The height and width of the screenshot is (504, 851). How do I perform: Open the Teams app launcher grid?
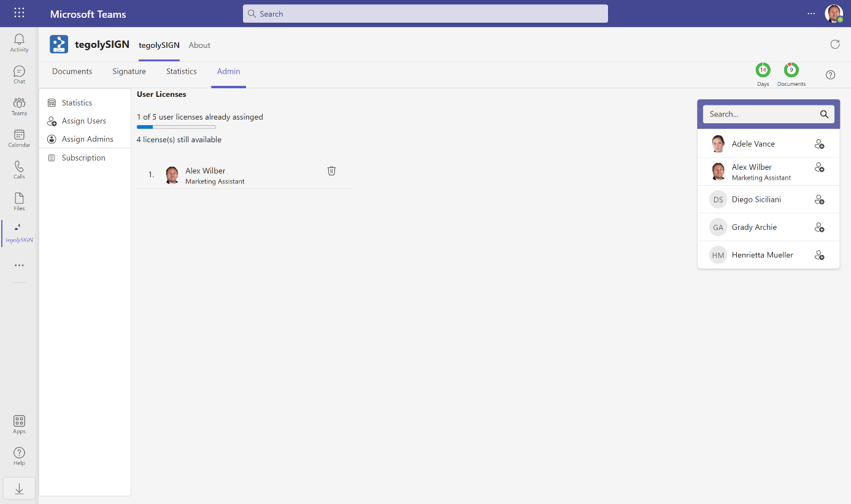tap(19, 13)
